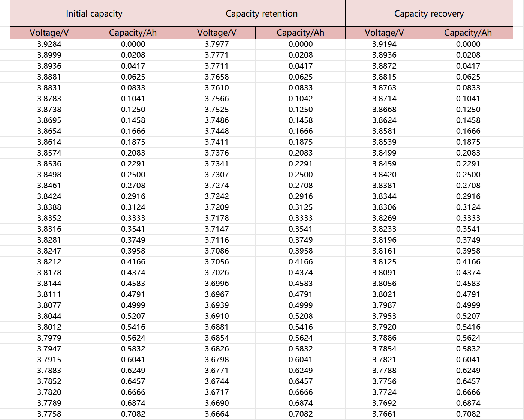Click Voltage/V header under Capacity retention
524x420 pixels.
[x=217, y=33]
